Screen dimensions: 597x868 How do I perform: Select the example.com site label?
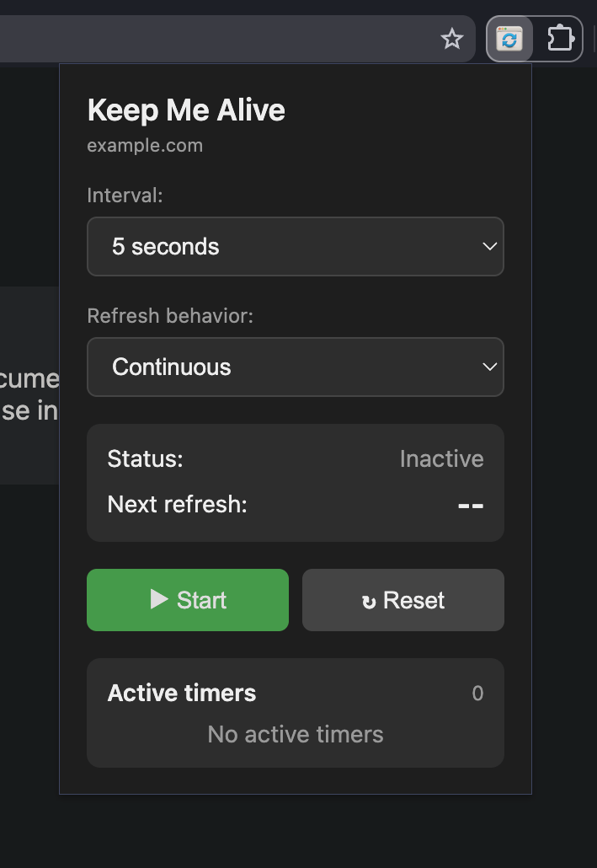(144, 145)
